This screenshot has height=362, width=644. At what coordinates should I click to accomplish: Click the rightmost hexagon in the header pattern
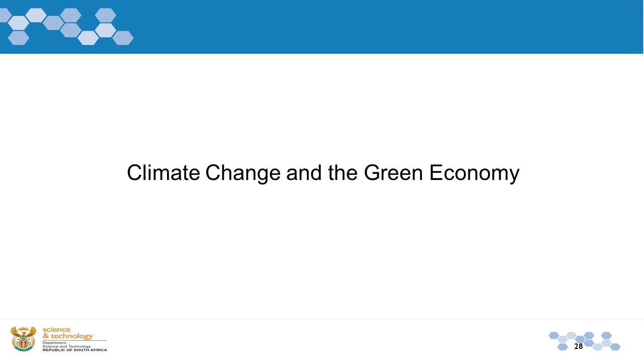tap(123, 38)
